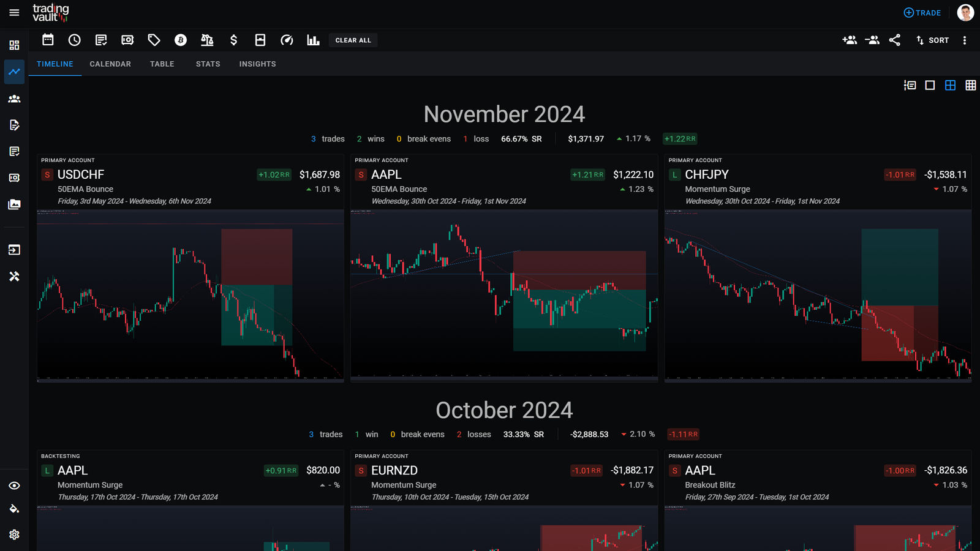Toggle privacy mode with the eye icon

point(14,485)
